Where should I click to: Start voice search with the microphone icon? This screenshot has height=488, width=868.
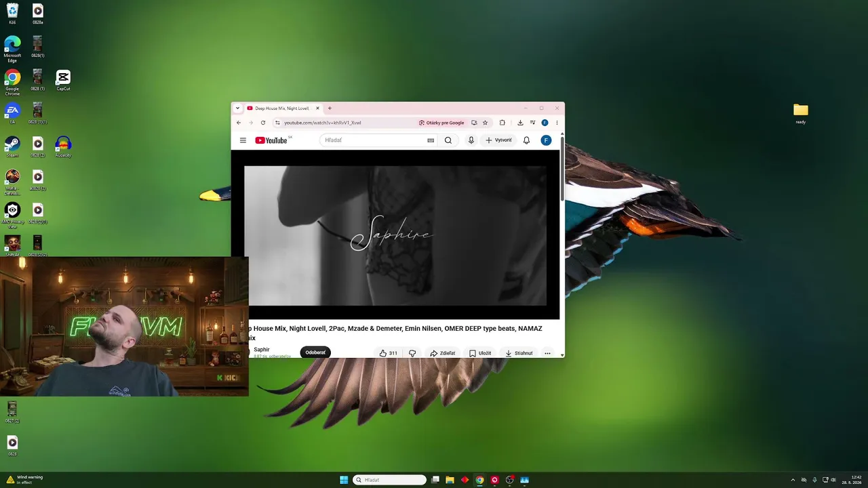(x=471, y=140)
